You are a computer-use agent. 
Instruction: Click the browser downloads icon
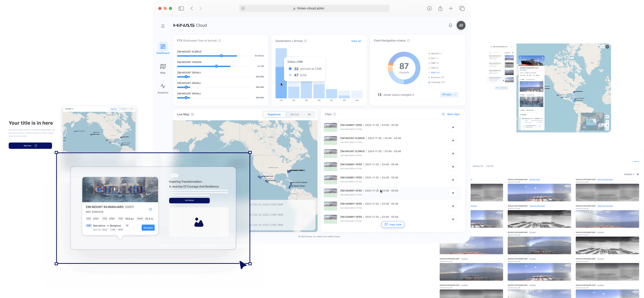(x=429, y=9)
